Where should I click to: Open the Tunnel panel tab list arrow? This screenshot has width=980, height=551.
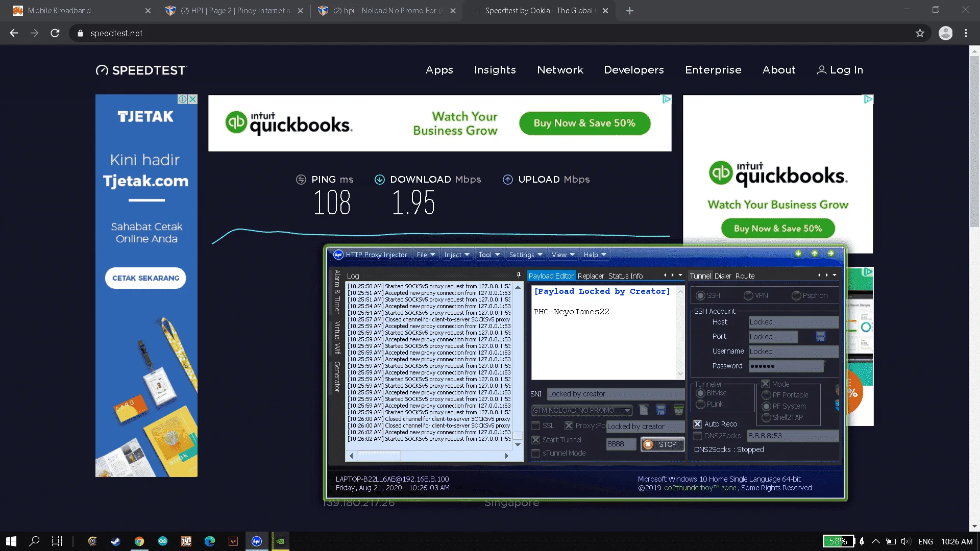click(835, 275)
